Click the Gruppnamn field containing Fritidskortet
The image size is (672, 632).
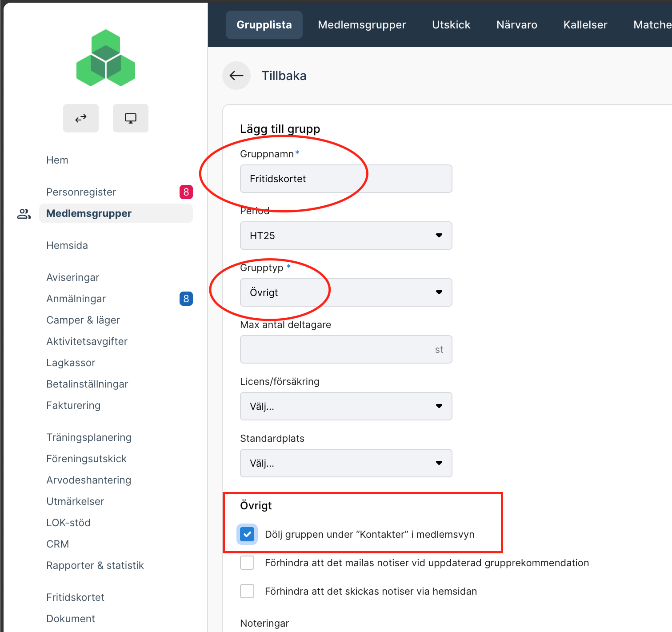[x=346, y=179]
